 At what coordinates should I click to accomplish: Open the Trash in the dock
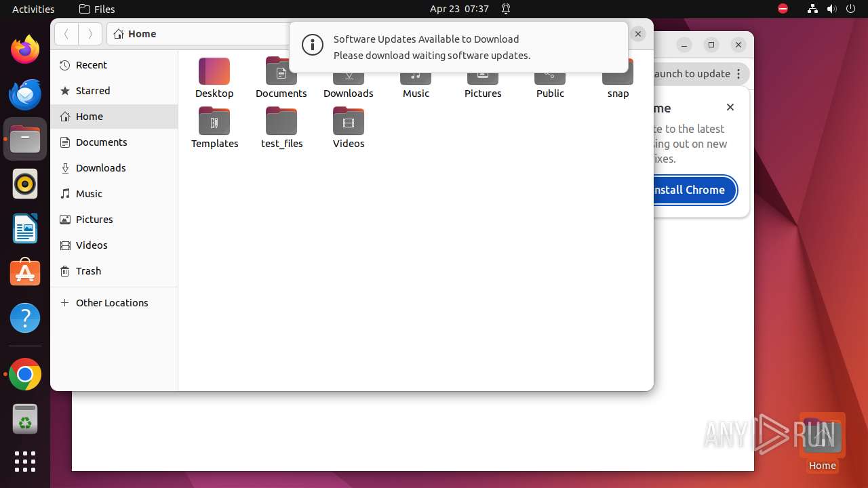25,420
